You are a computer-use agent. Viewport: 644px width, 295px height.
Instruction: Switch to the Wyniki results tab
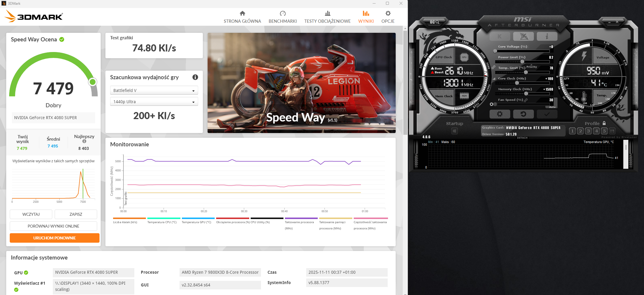tap(366, 17)
